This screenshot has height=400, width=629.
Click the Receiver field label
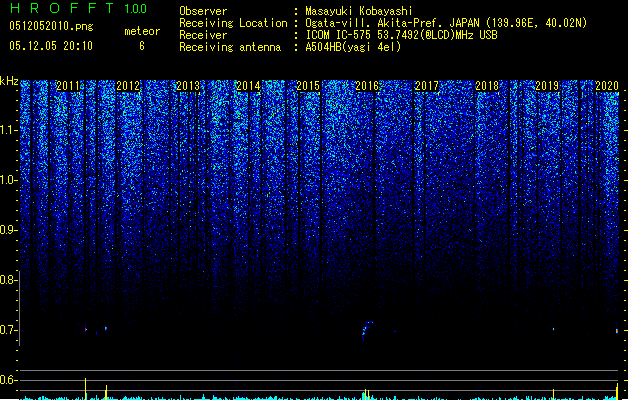pos(203,35)
